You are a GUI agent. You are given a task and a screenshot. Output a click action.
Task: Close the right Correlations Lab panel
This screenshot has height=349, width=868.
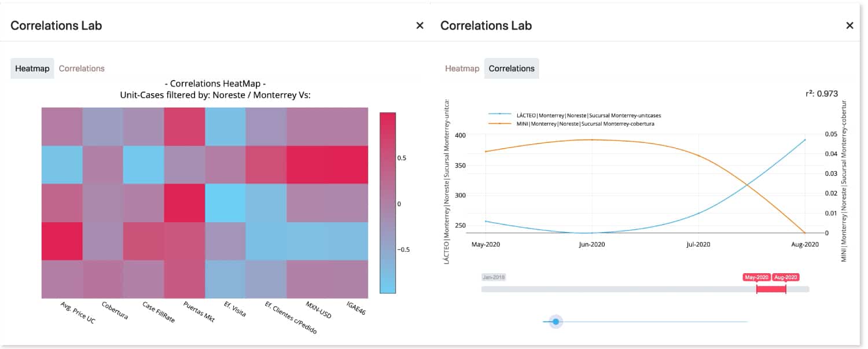[849, 25]
